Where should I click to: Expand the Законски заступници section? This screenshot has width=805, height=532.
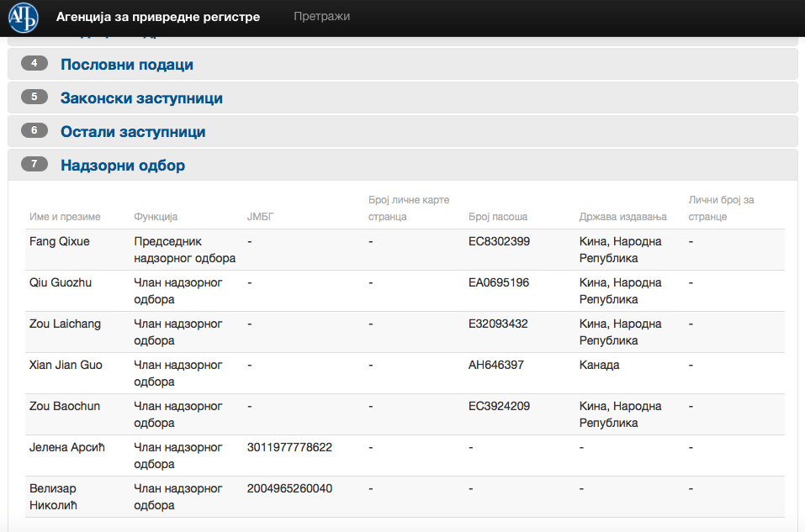[x=141, y=98]
